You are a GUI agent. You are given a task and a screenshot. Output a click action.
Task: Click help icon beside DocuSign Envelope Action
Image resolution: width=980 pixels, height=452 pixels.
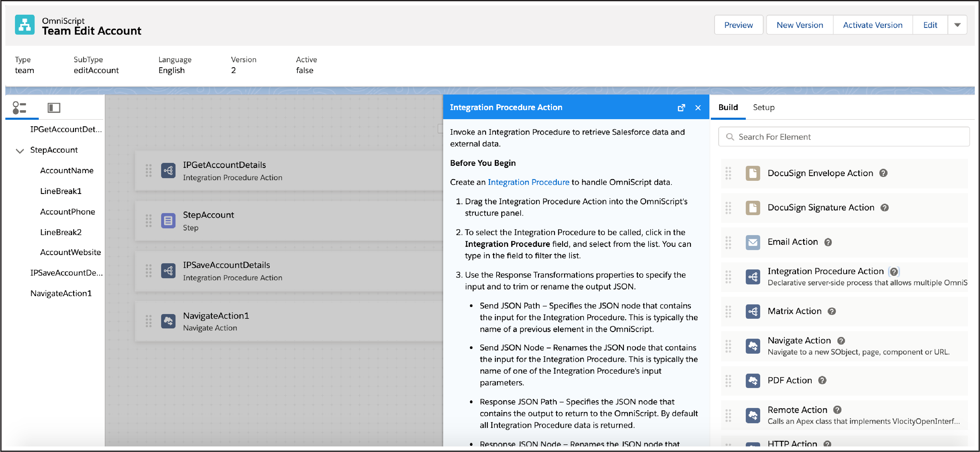[883, 173]
